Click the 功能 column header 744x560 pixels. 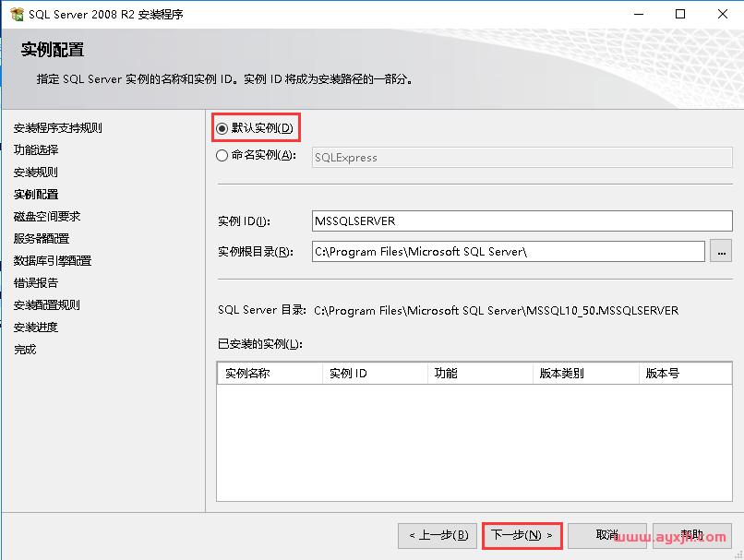click(481, 373)
